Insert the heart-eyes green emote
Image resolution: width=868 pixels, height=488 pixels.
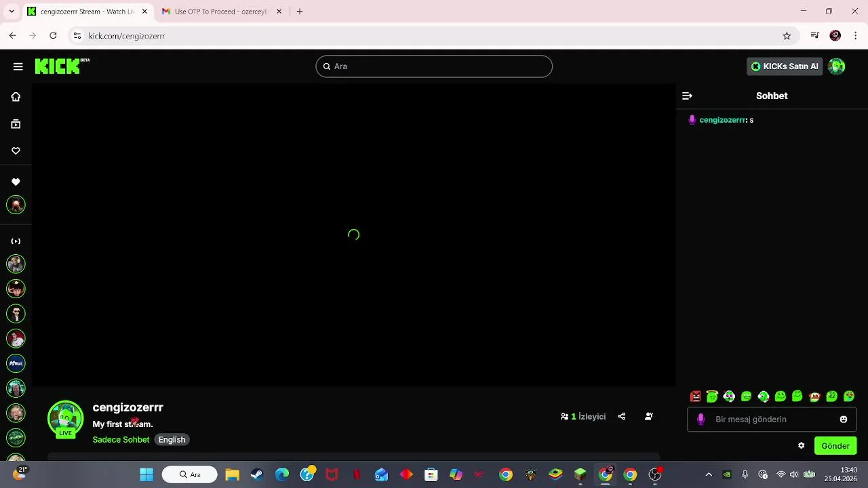point(849,396)
